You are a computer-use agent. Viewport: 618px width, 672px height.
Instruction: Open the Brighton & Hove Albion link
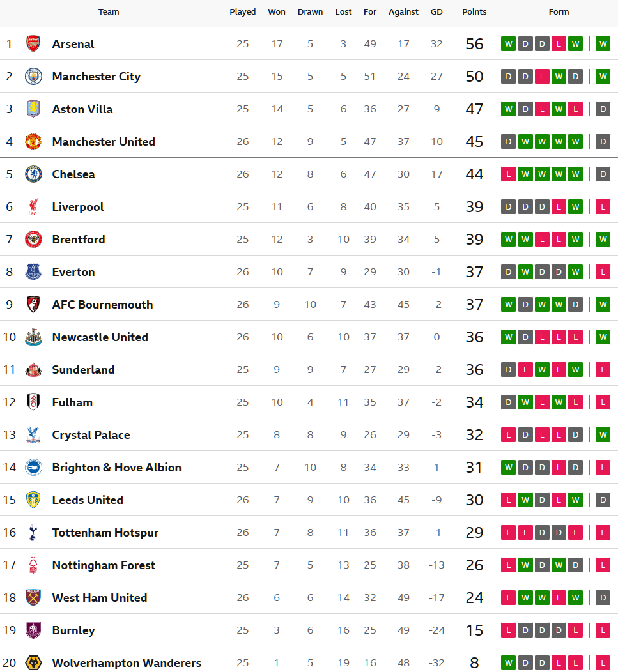click(x=116, y=468)
